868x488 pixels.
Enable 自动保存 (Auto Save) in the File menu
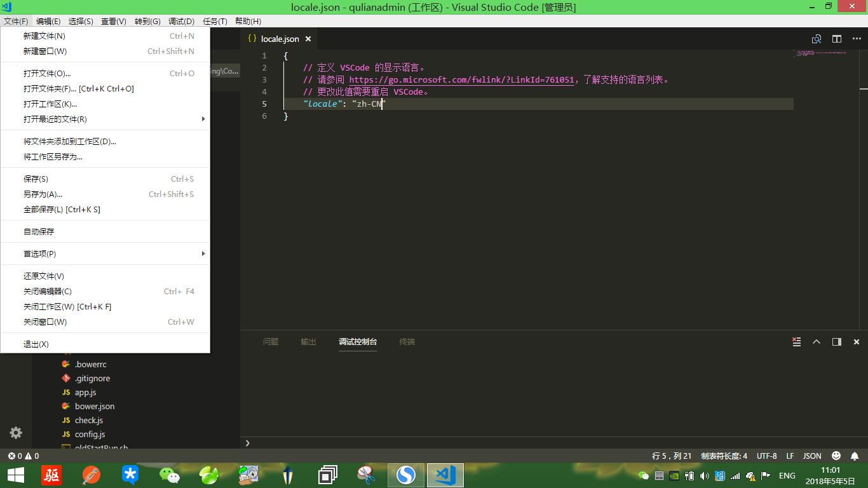pos(41,231)
